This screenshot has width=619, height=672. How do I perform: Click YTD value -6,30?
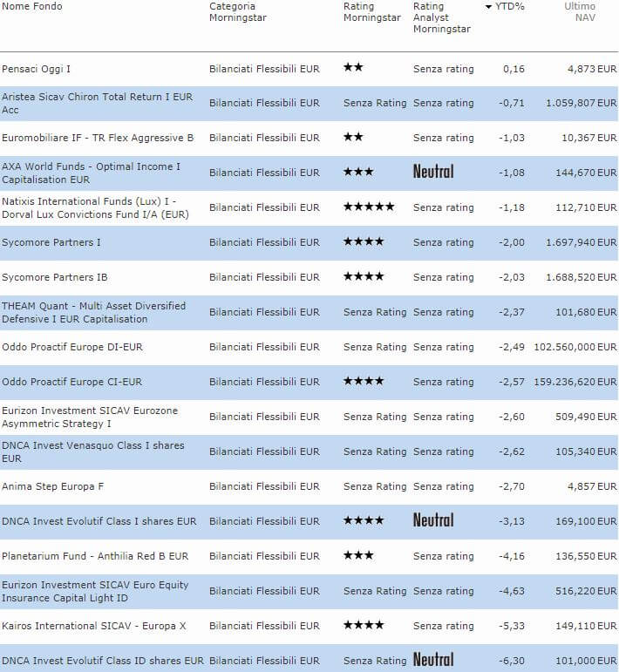coord(512,661)
